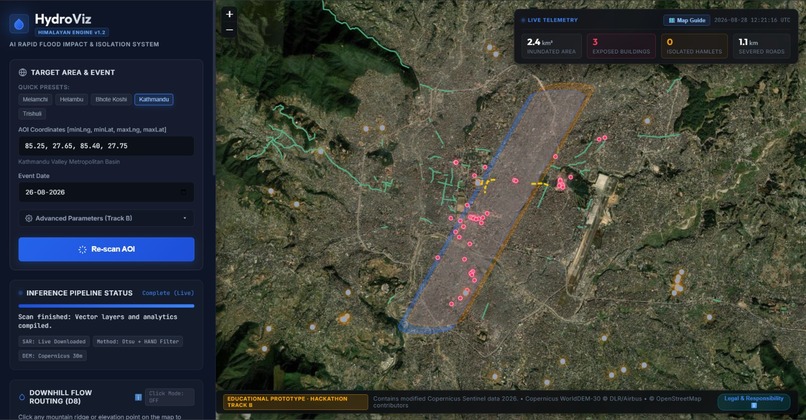
Task: Click the Educational Prototype Hackathon Track B badge
Action: (x=296, y=402)
